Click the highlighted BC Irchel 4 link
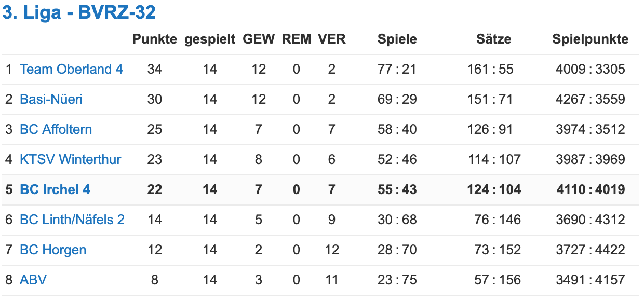 coord(55,189)
